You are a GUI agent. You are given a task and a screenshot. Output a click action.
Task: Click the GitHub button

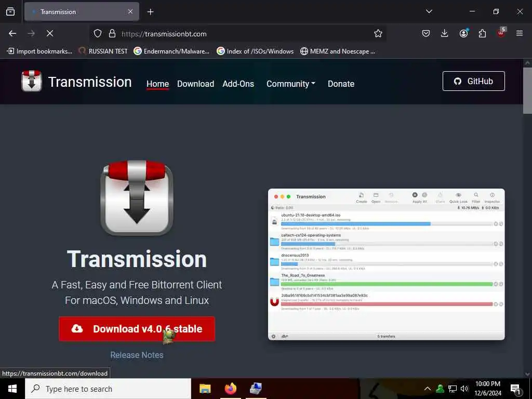point(474,81)
